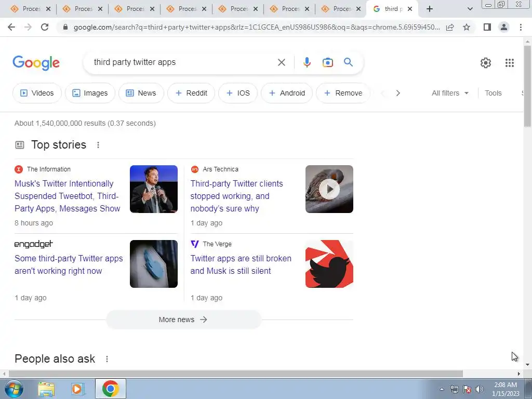Open Engadget's third-party Twitter apps story
532x399 pixels.
[x=69, y=264]
